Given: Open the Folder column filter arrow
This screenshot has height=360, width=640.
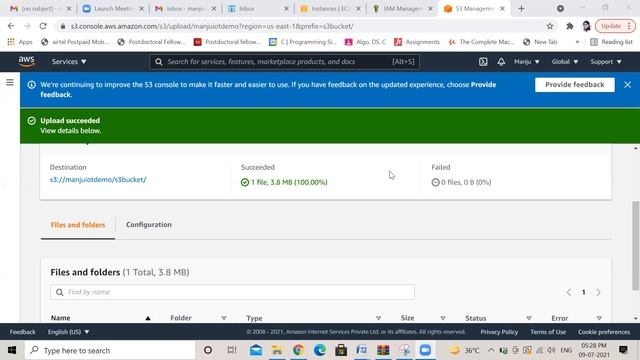Looking at the screenshot, I should 224,318.
